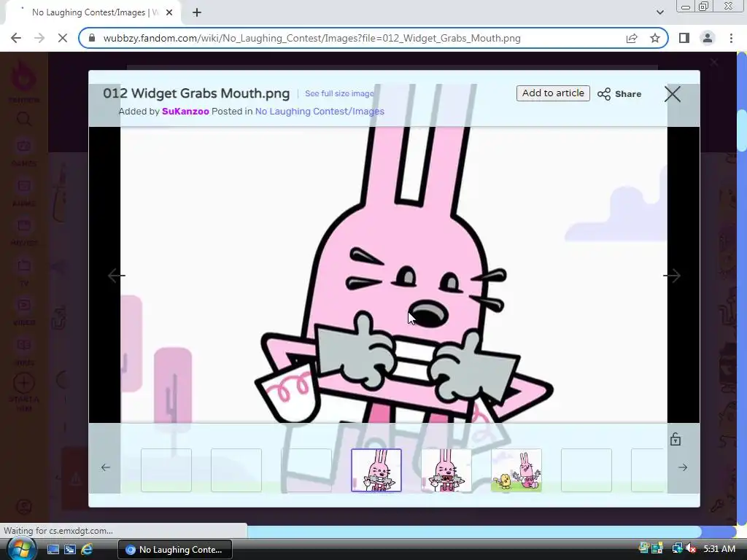Click the network tray icon
This screenshot has width=747, height=560.
point(676,549)
